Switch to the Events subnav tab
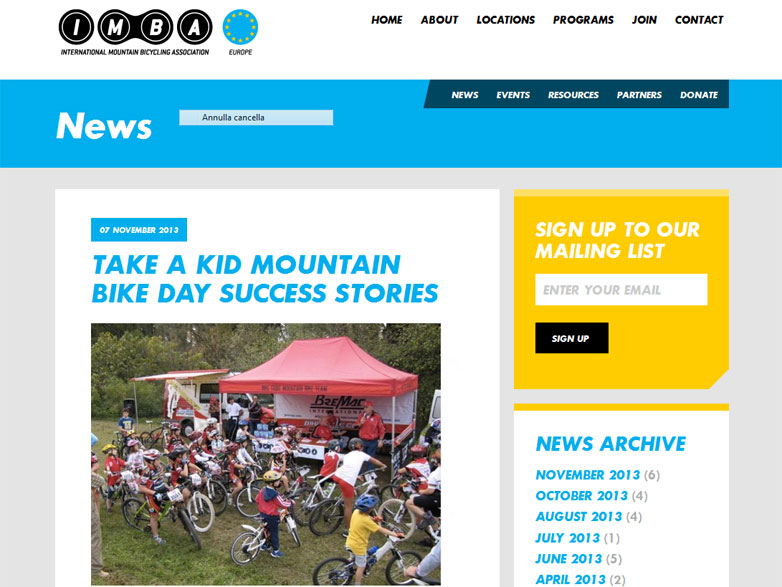 pos(513,95)
